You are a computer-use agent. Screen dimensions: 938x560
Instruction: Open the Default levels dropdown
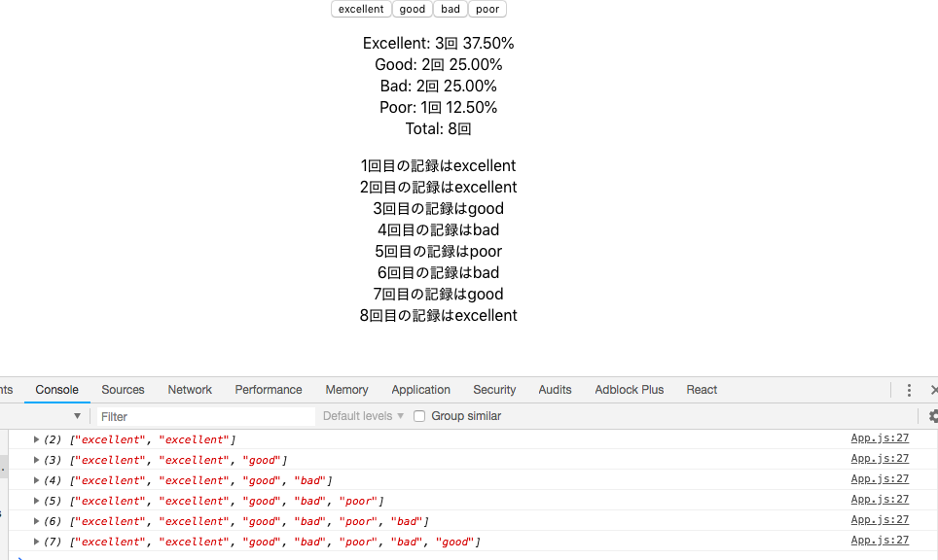(363, 416)
